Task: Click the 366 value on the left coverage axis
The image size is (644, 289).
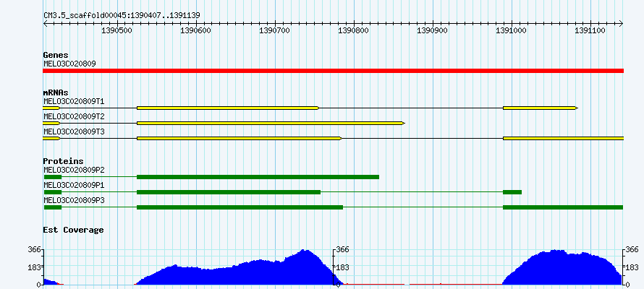Action: click(35, 249)
